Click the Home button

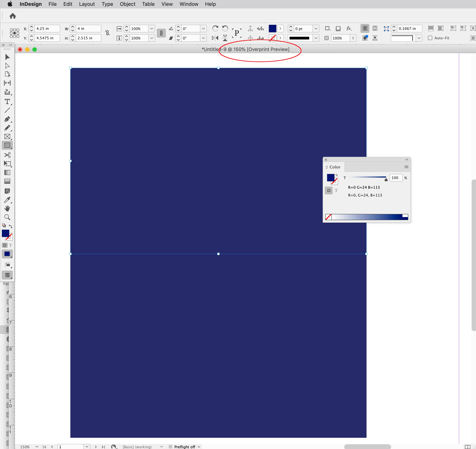(13, 16)
